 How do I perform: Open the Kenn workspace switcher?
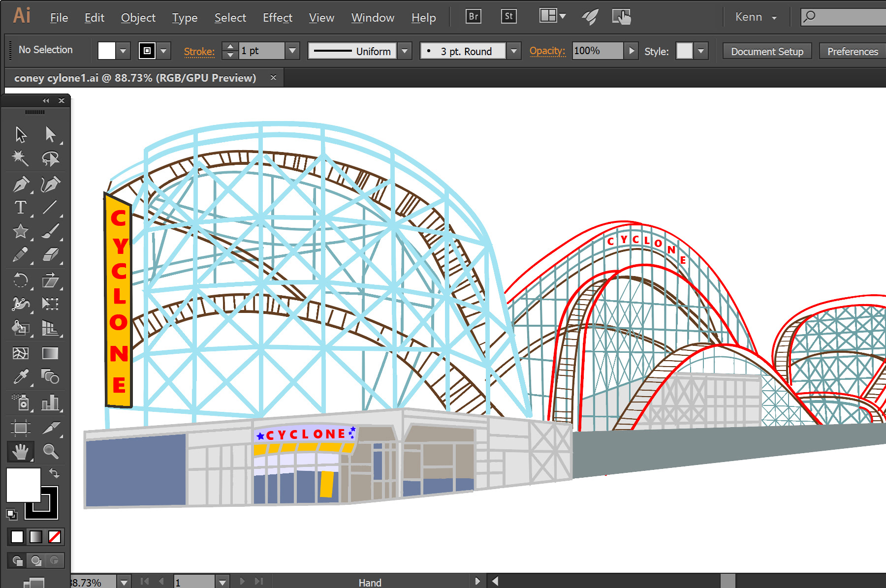[x=756, y=17]
